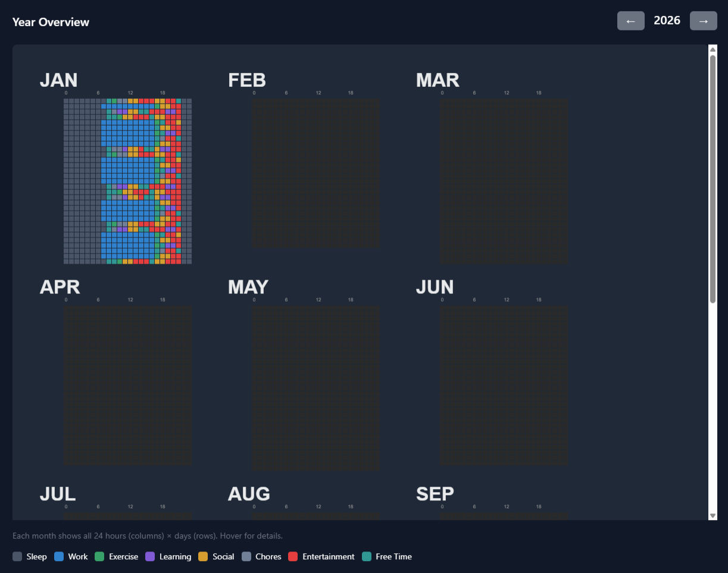728x573 pixels.
Task: Select the MAR month grid
Action: pyautogui.click(x=504, y=180)
